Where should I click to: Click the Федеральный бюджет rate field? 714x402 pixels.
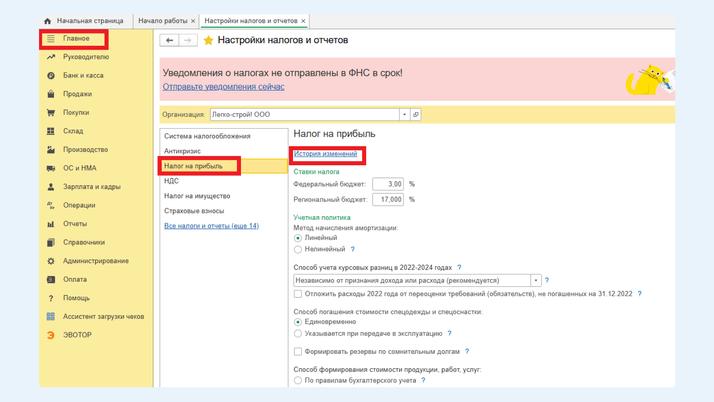pyautogui.click(x=388, y=184)
